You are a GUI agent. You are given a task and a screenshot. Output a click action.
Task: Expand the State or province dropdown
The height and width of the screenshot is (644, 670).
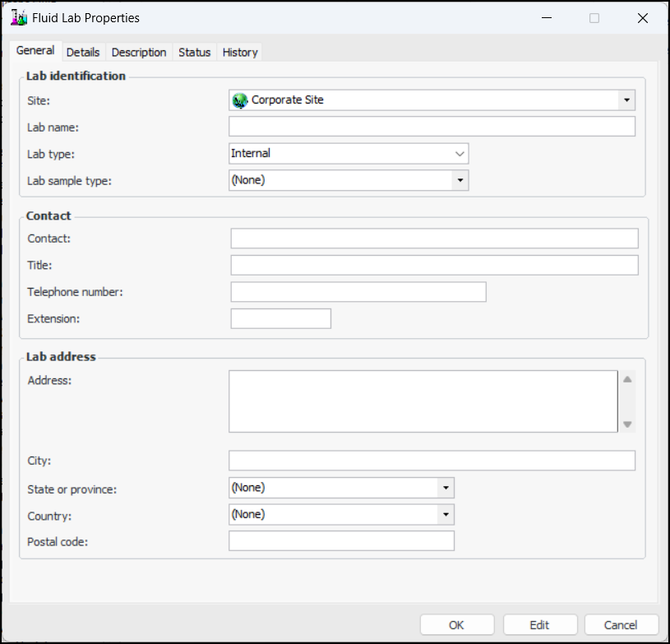pos(445,488)
